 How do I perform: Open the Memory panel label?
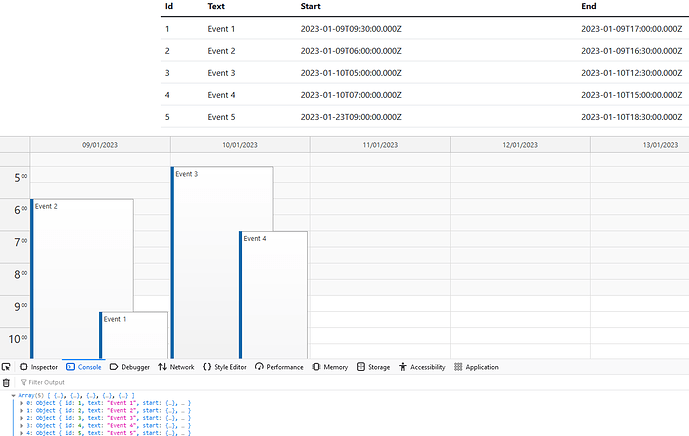click(x=336, y=367)
